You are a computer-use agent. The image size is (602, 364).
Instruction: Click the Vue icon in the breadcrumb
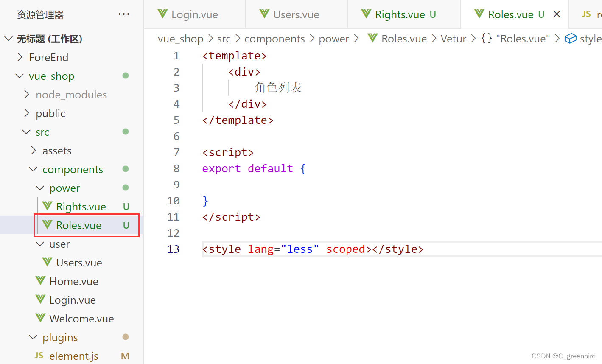coord(372,38)
